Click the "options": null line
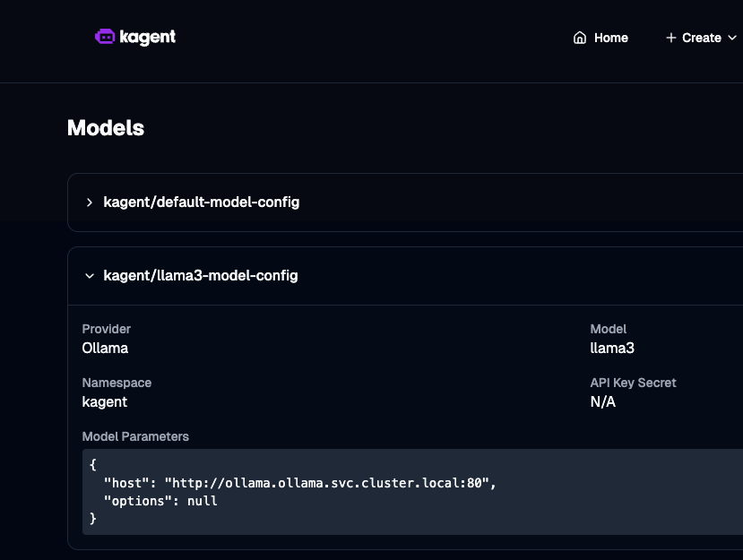 point(160,501)
